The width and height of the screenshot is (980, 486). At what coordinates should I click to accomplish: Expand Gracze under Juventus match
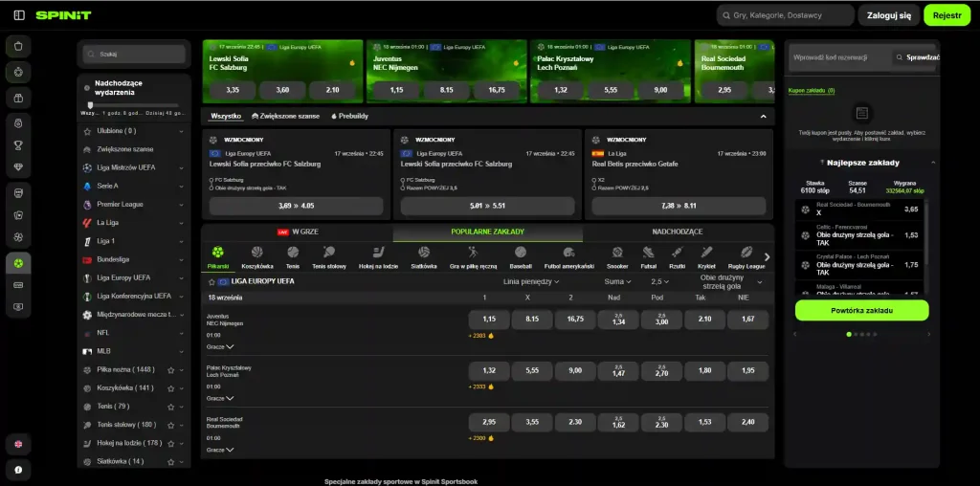(x=220, y=346)
